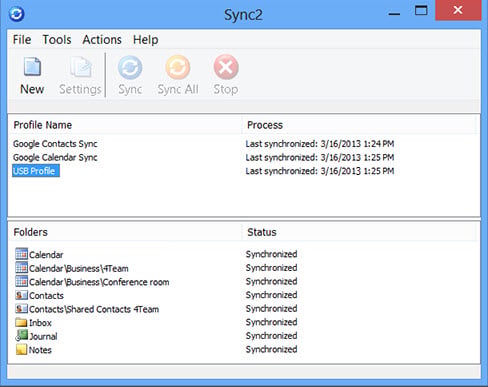Select the Inbox folder icon

point(21,322)
